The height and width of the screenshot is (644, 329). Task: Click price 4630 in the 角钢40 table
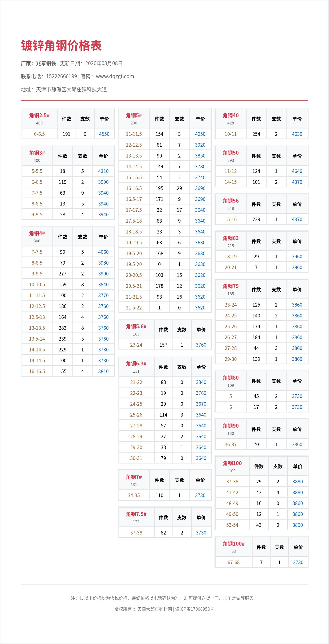pyautogui.click(x=297, y=134)
